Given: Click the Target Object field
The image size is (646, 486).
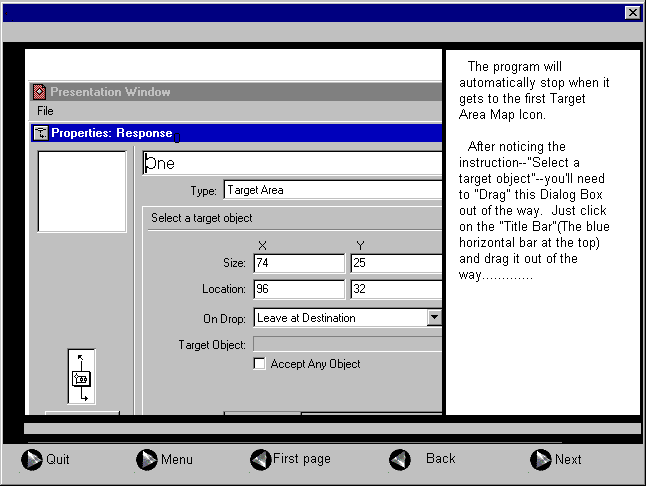Looking at the screenshot, I should (x=348, y=344).
